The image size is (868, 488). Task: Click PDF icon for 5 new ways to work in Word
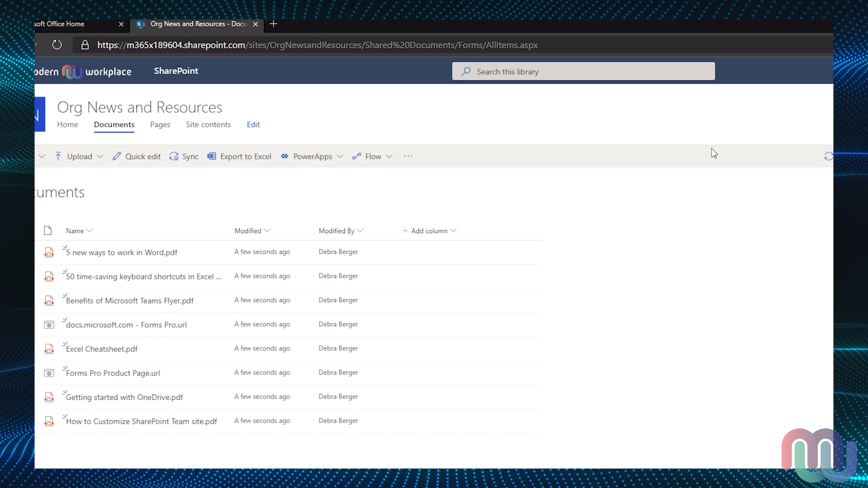[49, 253]
